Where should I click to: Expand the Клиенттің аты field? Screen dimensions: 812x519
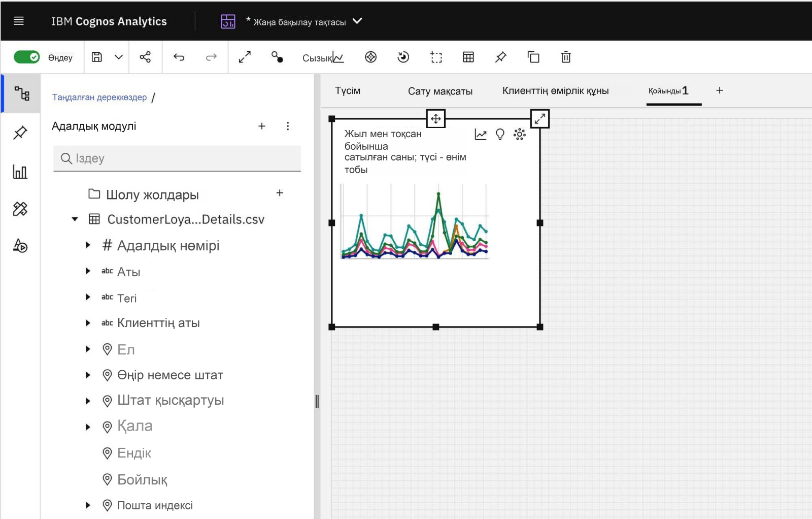(88, 323)
